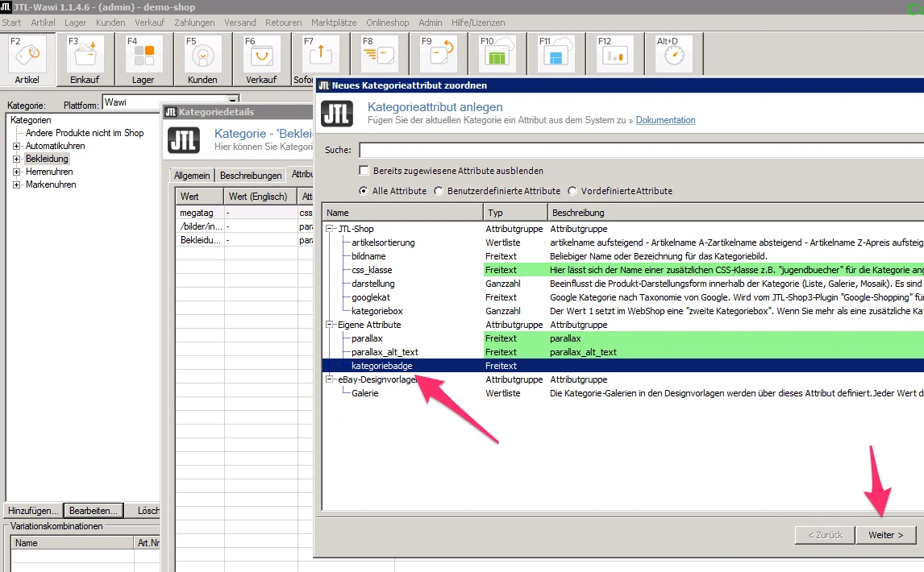Open the F5 Kunden toolbar icon
Screen dimensions: 924x572
click(202, 60)
